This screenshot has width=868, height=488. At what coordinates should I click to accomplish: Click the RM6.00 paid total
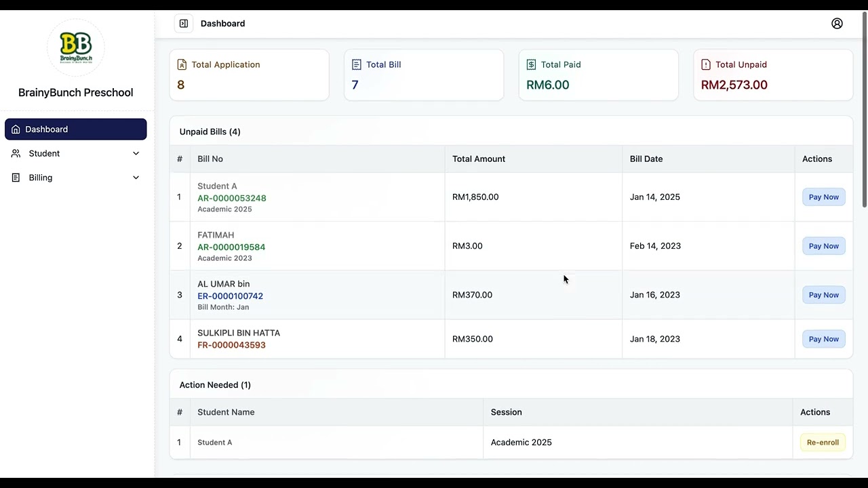tap(548, 85)
